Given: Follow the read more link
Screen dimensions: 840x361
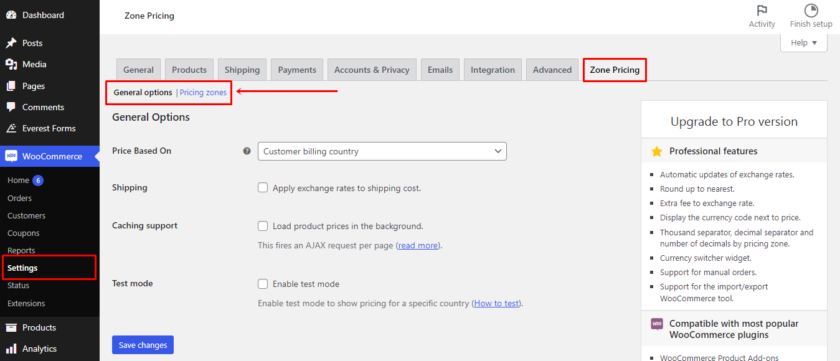Looking at the screenshot, I should pos(418,246).
